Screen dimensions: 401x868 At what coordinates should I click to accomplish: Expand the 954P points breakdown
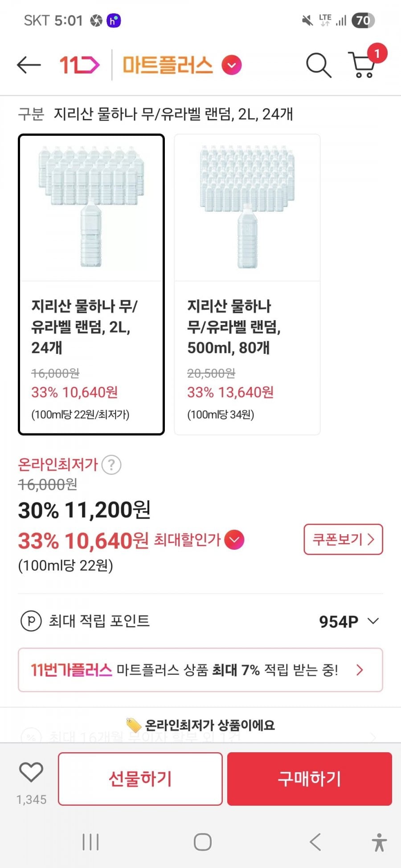click(x=373, y=621)
